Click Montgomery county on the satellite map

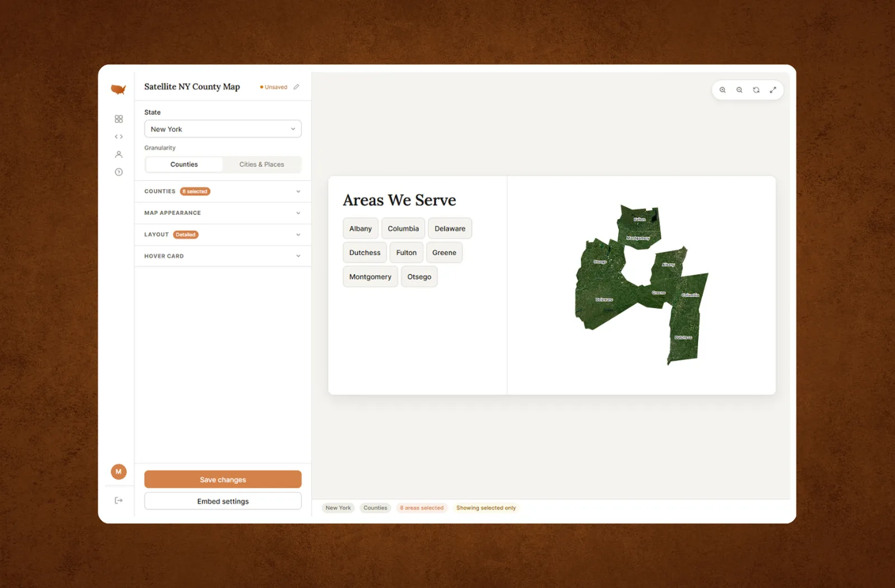pyautogui.click(x=639, y=238)
